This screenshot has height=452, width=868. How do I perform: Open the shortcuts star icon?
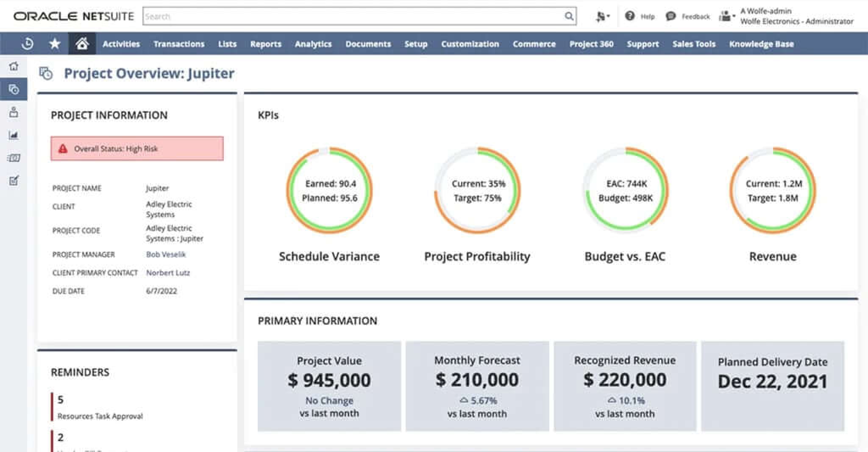point(55,44)
